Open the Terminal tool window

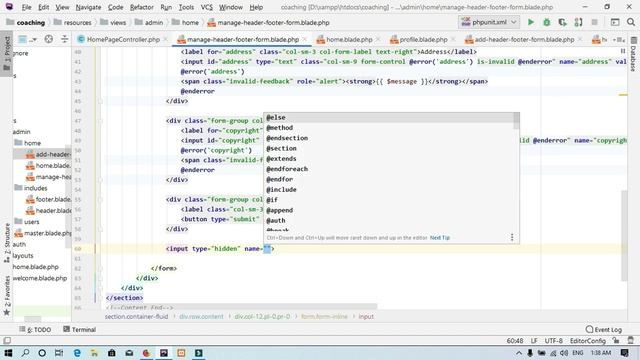80,329
